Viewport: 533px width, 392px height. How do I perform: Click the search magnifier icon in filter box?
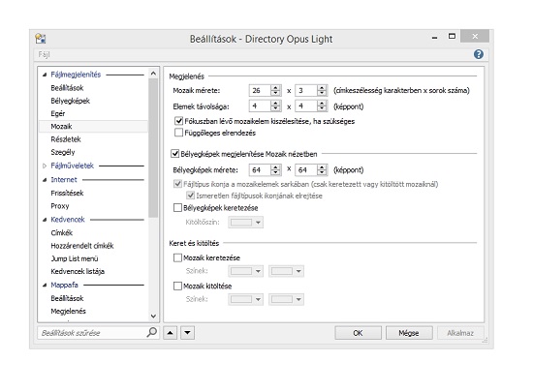point(151,332)
